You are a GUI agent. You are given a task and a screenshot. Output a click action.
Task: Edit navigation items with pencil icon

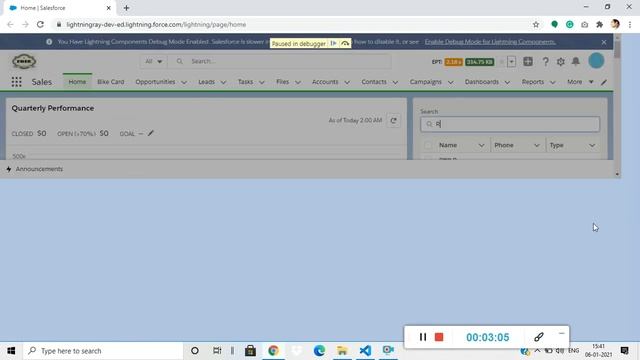(604, 82)
